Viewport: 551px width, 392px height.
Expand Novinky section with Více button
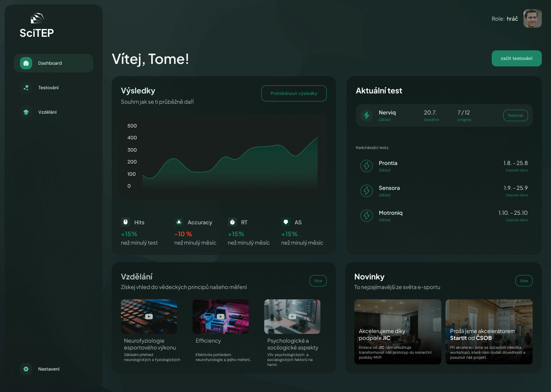pos(524,281)
